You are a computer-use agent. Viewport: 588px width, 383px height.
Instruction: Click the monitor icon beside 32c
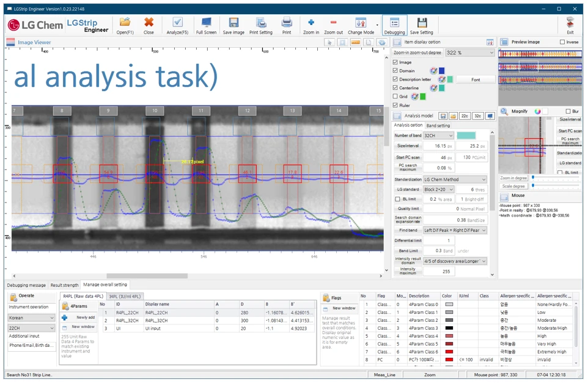point(490,116)
